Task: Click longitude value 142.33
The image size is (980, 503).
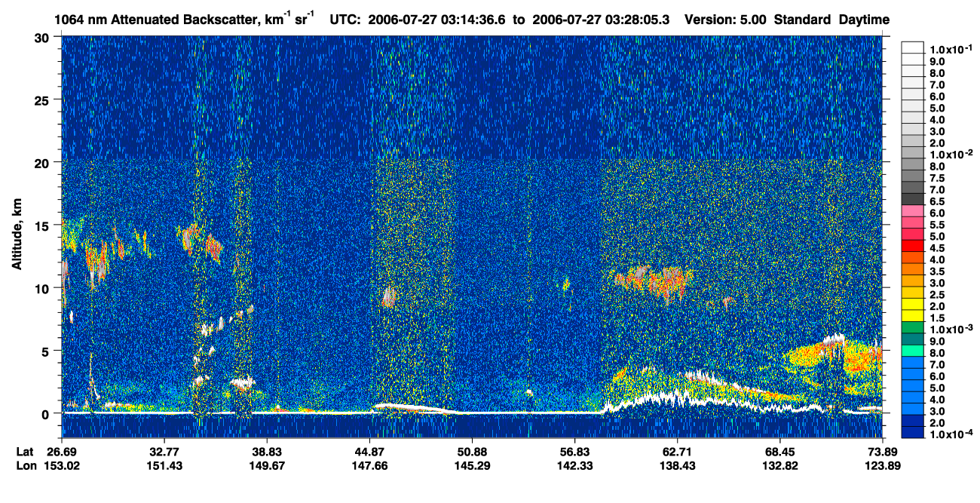Action: pos(574,466)
